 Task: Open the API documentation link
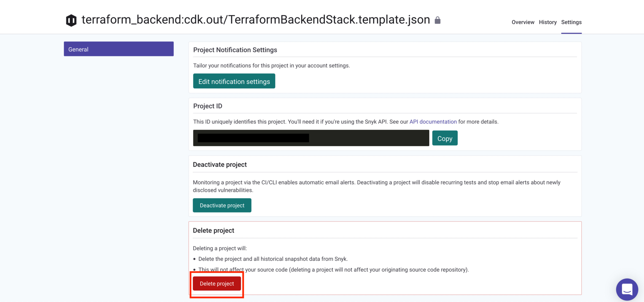(x=433, y=121)
